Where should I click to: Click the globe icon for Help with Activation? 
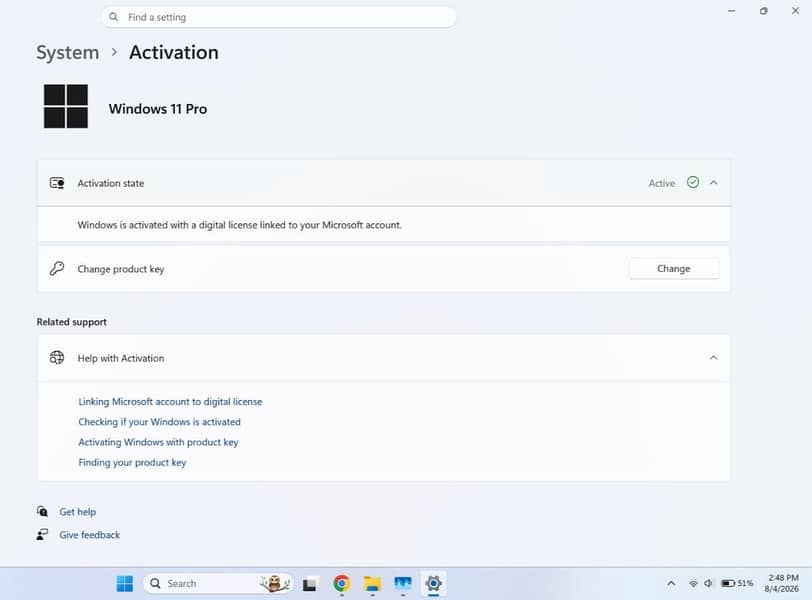(x=57, y=358)
